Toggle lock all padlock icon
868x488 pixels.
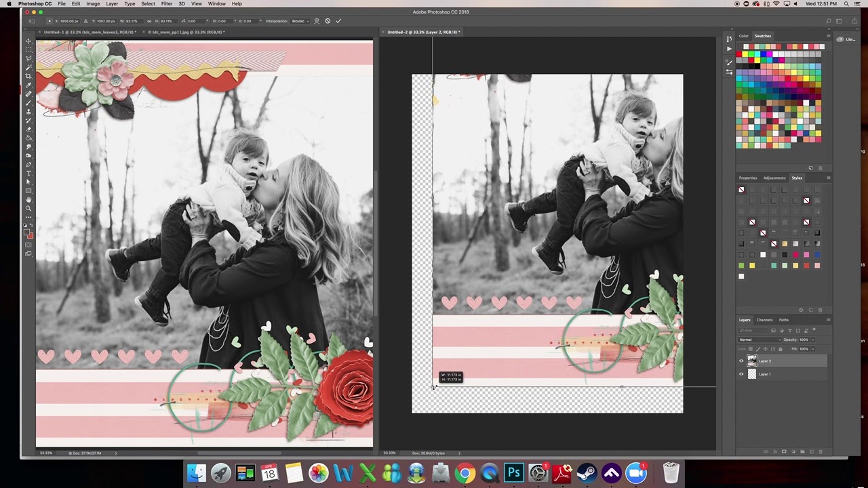pos(781,349)
